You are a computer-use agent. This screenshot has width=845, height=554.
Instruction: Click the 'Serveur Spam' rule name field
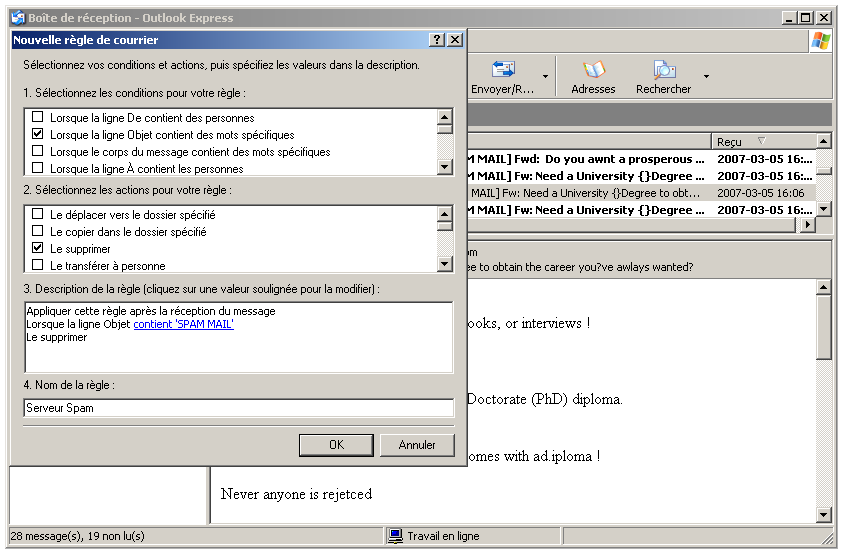point(239,408)
